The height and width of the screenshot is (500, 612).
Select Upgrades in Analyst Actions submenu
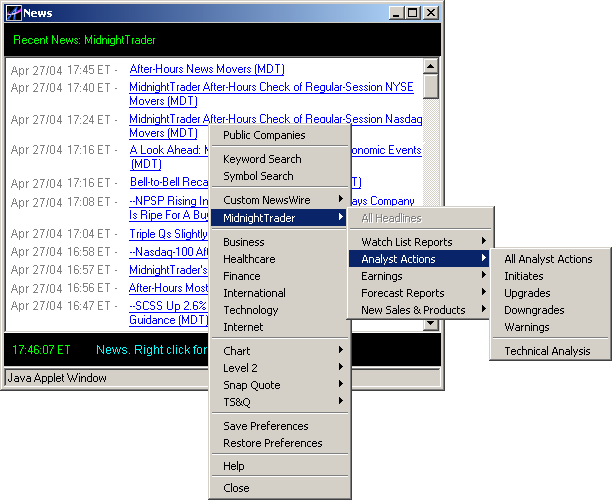[527, 293]
